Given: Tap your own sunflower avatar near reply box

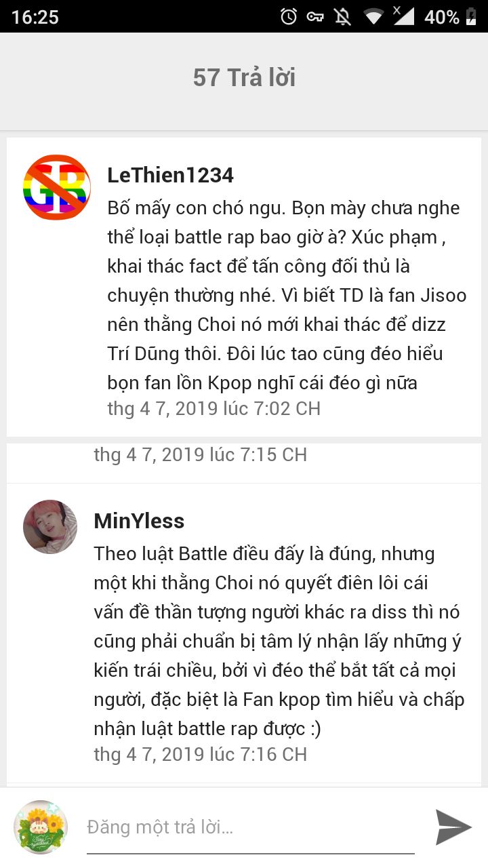Looking at the screenshot, I should pyautogui.click(x=41, y=827).
